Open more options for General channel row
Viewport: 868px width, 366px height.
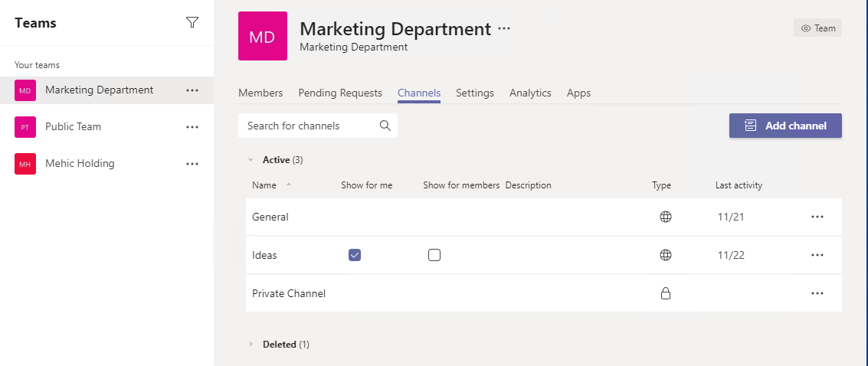pyautogui.click(x=817, y=217)
